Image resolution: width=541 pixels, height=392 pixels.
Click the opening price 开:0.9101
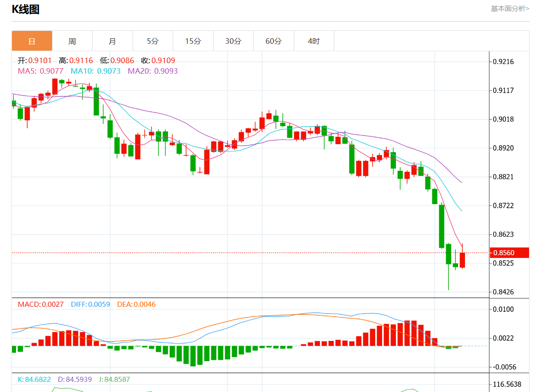pyautogui.click(x=35, y=60)
